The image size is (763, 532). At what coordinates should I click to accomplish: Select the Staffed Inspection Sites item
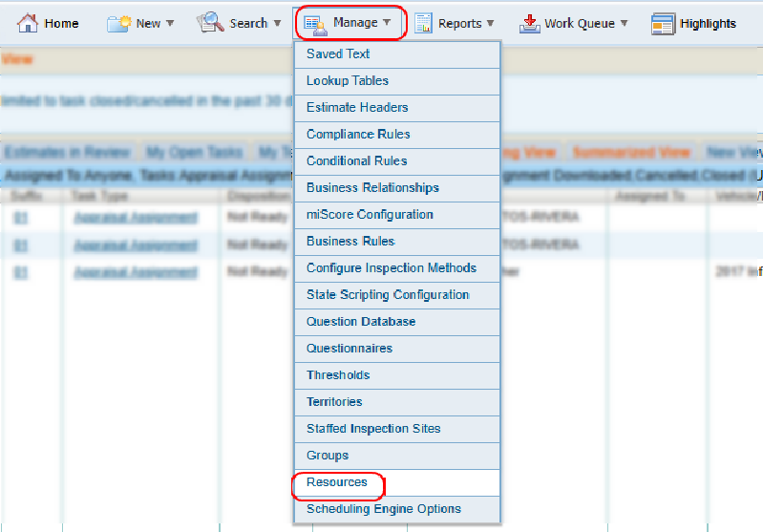pos(373,429)
